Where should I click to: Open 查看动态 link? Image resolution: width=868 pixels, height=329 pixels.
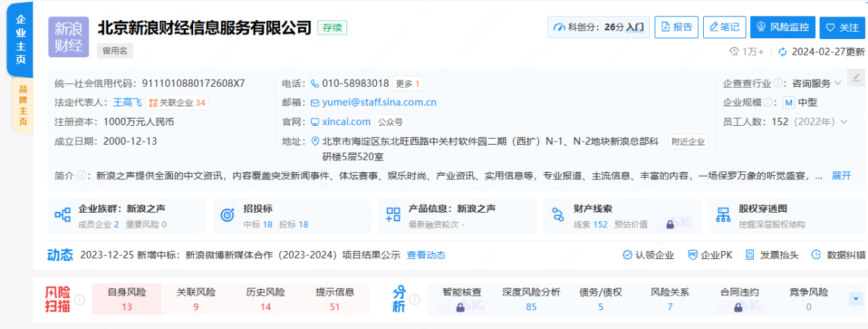[x=426, y=255]
